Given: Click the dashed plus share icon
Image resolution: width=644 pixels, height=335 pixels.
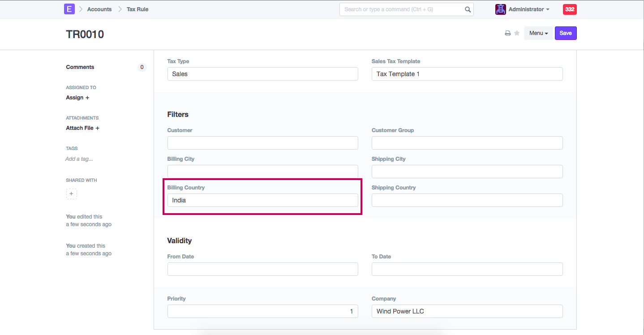Looking at the screenshot, I should [72, 194].
